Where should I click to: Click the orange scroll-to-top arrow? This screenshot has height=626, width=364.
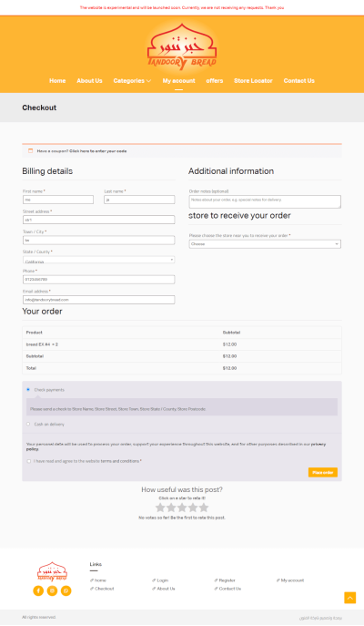click(x=349, y=598)
